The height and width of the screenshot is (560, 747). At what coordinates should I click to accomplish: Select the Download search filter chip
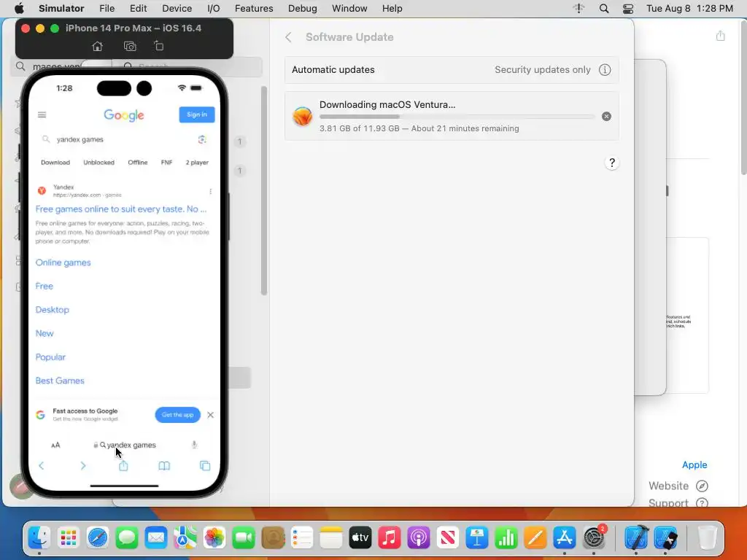pyautogui.click(x=55, y=163)
